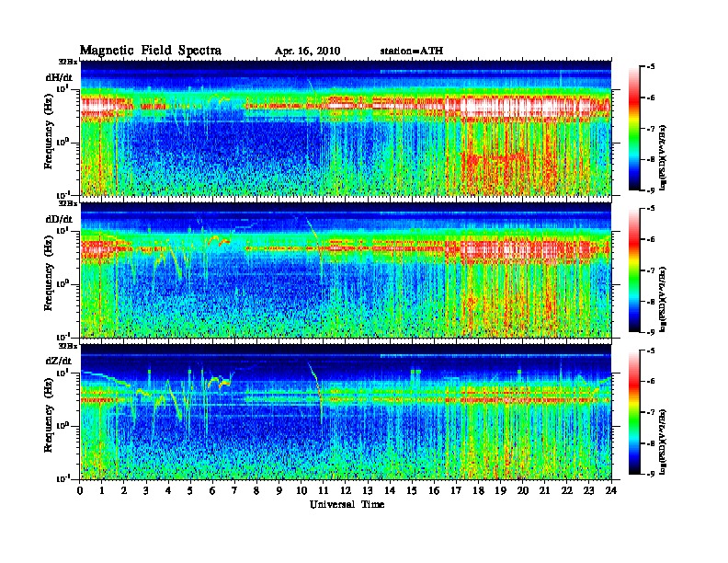Click hour 17 on the time axis
This screenshot has height=563, width=728.
(x=456, y=491)
